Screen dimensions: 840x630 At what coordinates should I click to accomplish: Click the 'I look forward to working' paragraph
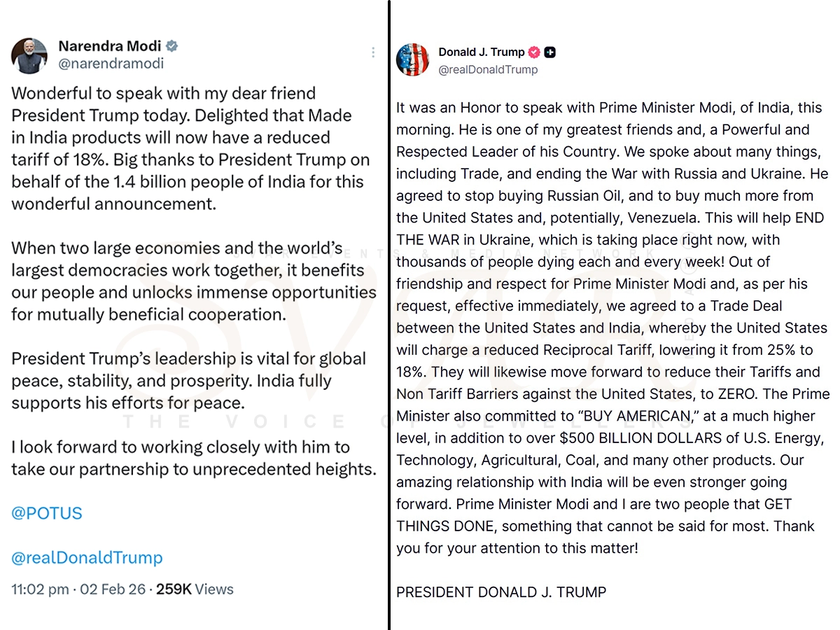[x=192, y=458]
